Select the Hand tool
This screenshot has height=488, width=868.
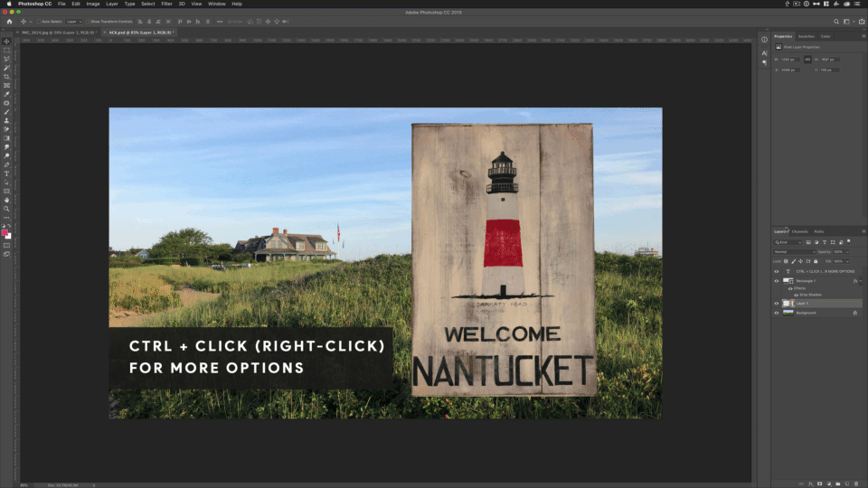6,201
